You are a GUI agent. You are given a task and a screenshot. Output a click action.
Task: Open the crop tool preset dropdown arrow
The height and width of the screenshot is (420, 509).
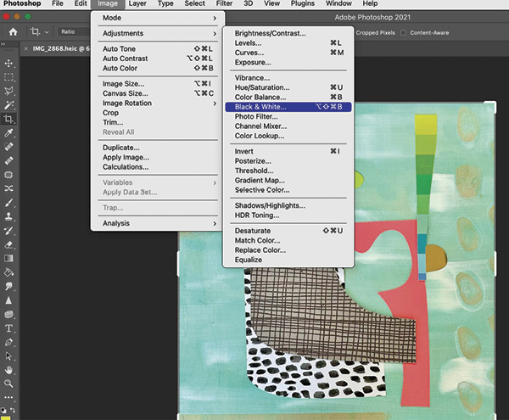pyautogui.click(x=47, y=32)
